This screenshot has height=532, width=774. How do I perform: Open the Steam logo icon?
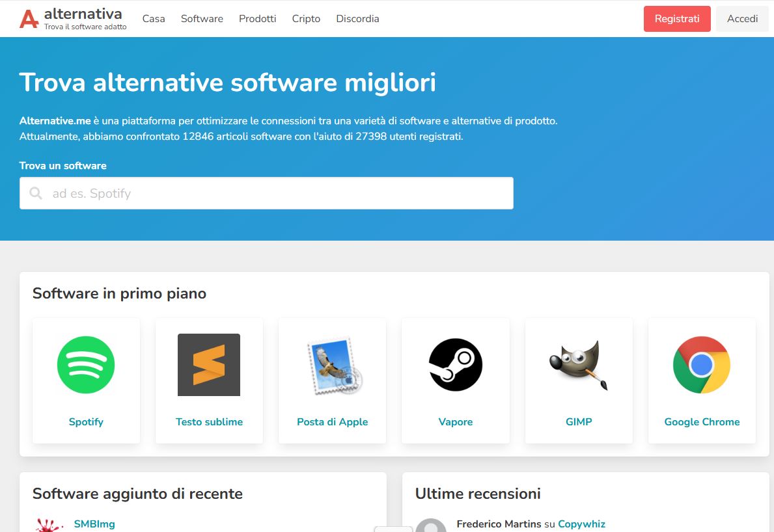[x=456, y=365]
